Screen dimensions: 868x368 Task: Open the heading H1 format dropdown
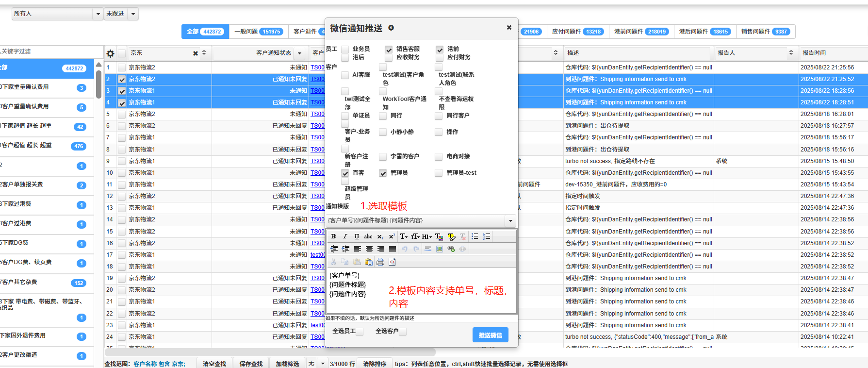(x=426, y=236)
